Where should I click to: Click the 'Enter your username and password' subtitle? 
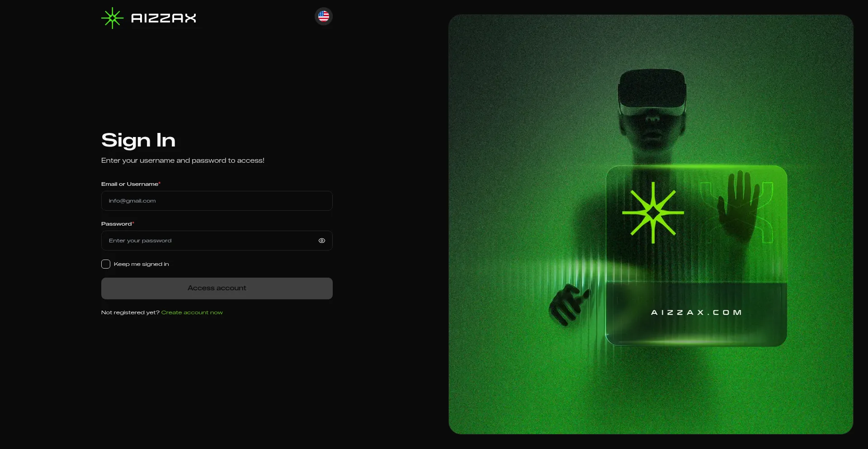183,161
